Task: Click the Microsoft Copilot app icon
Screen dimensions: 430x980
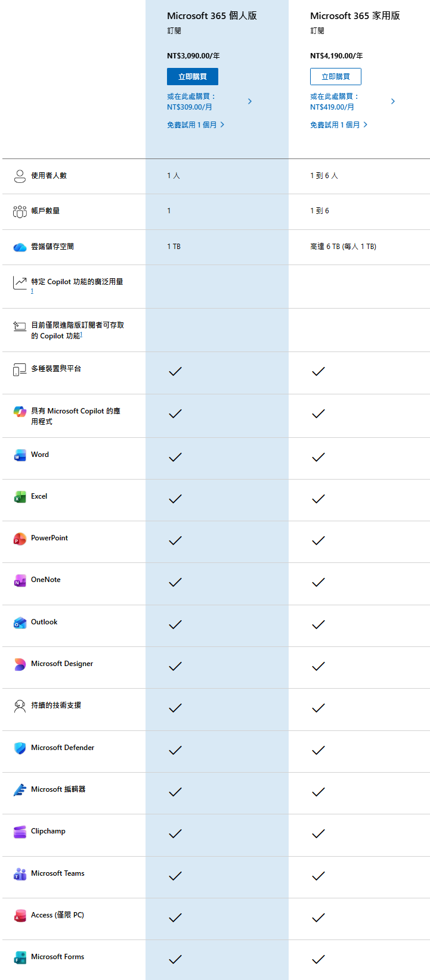Action: click(20, 412)
